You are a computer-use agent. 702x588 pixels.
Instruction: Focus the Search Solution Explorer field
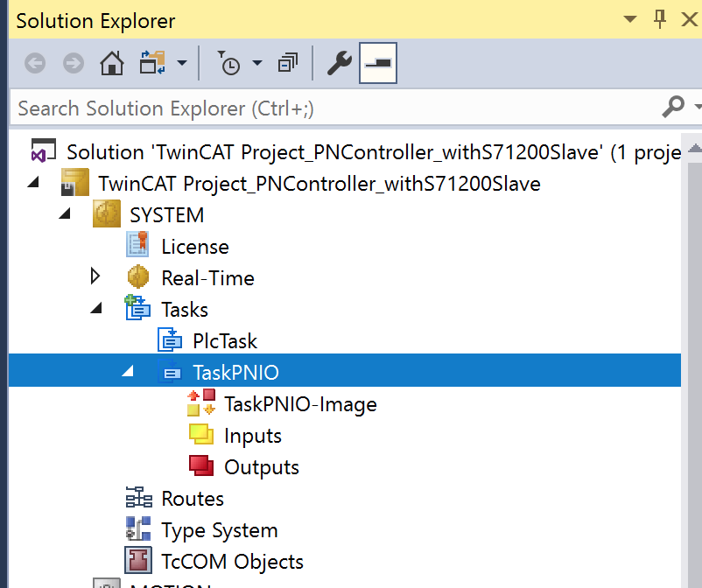pos(336,108)
